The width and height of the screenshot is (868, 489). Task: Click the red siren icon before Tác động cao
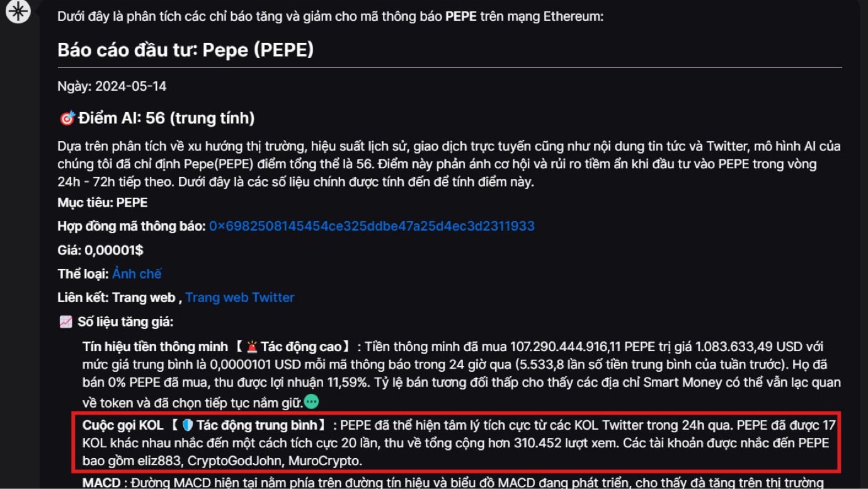252,347
